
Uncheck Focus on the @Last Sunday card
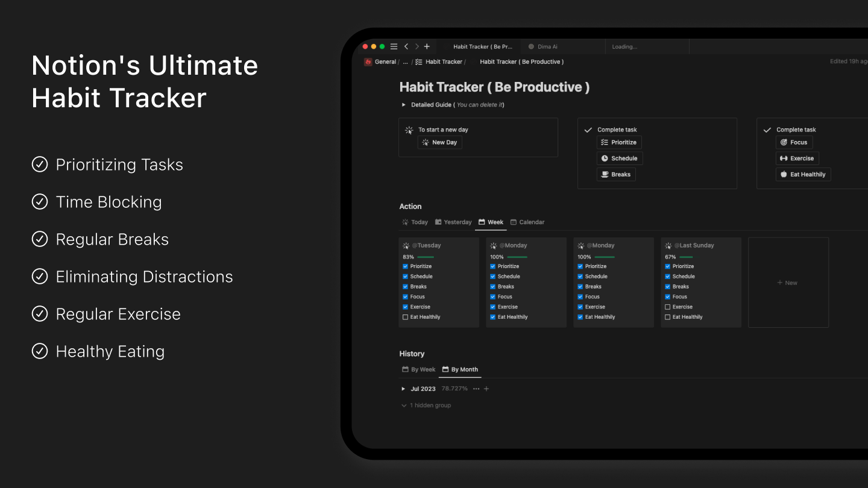668,296
